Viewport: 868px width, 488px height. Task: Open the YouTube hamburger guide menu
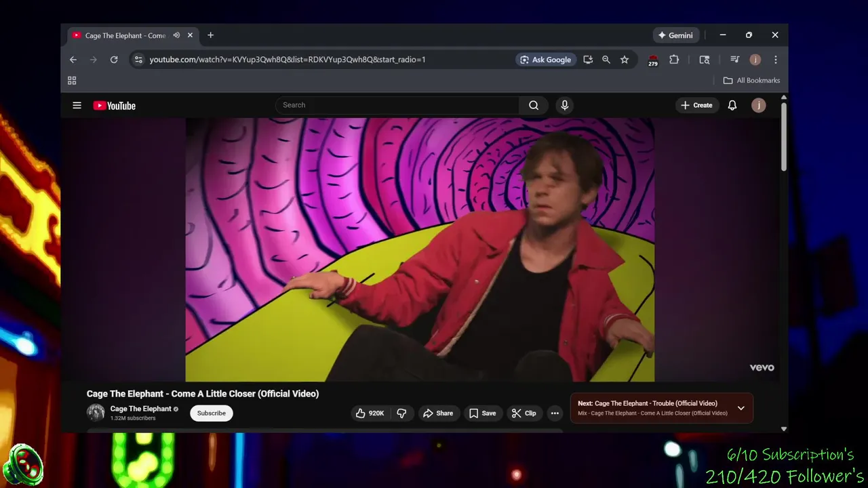pos(77,105)
